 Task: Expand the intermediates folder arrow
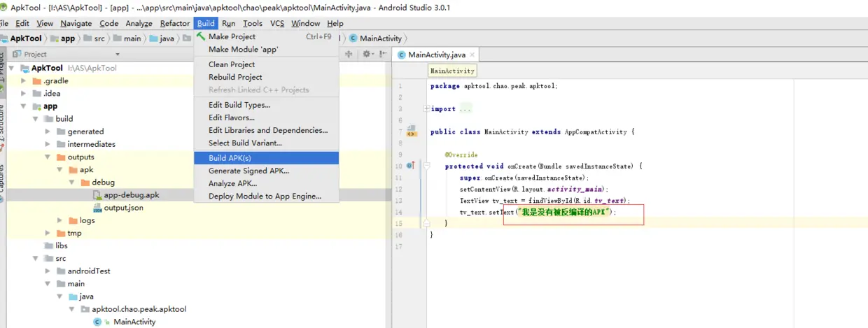[x=48, y=144]
